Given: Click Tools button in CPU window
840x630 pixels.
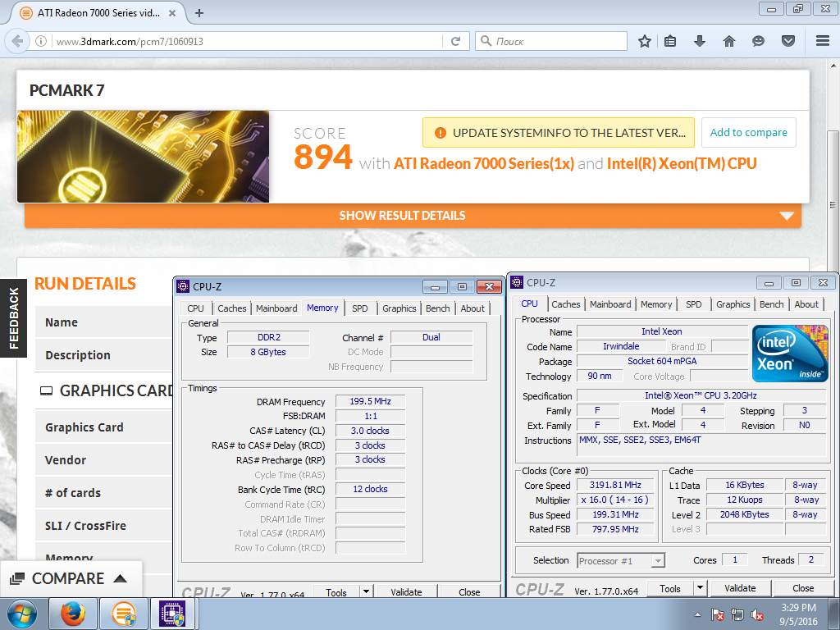Looking at the screenshot, I should (x=670, y=588).
